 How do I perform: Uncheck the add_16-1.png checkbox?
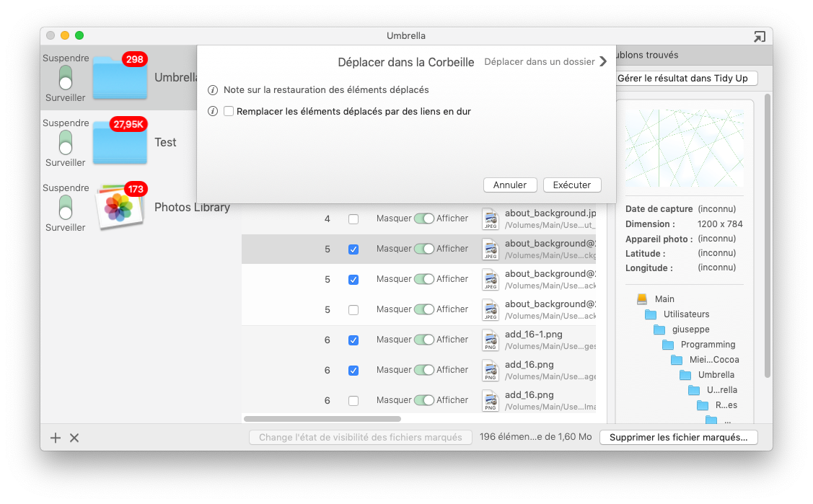[x=353, y=340]
